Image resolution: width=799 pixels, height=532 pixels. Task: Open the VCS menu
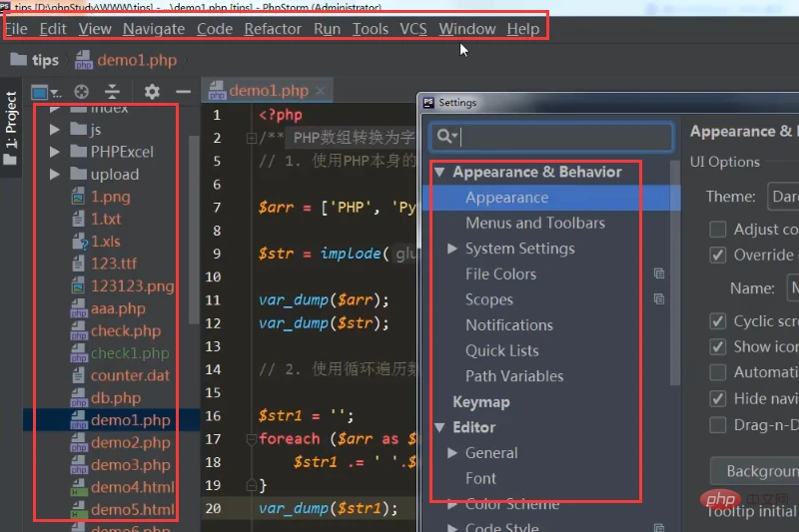coord(413,29)
